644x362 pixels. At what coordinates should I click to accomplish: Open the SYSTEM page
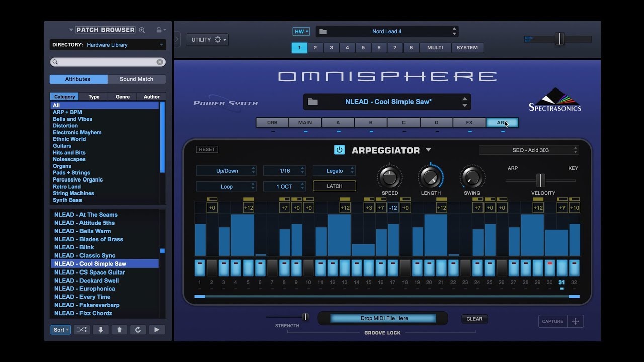pyautogui.click(x=467, y=48)
